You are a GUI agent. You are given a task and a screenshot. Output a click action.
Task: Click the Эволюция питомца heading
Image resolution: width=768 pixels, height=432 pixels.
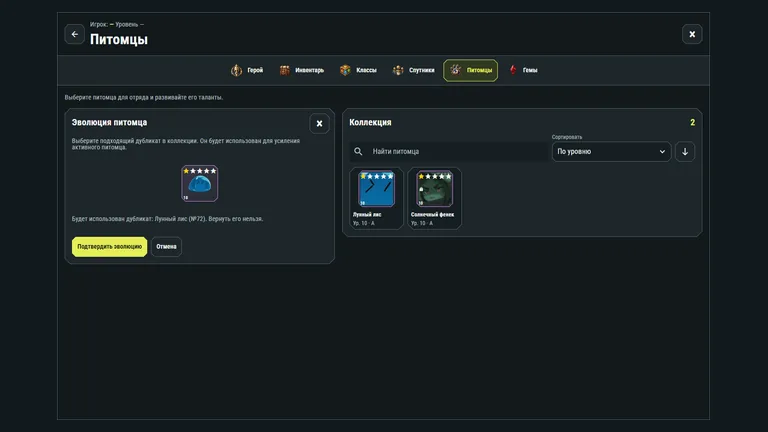coord(109,122)
